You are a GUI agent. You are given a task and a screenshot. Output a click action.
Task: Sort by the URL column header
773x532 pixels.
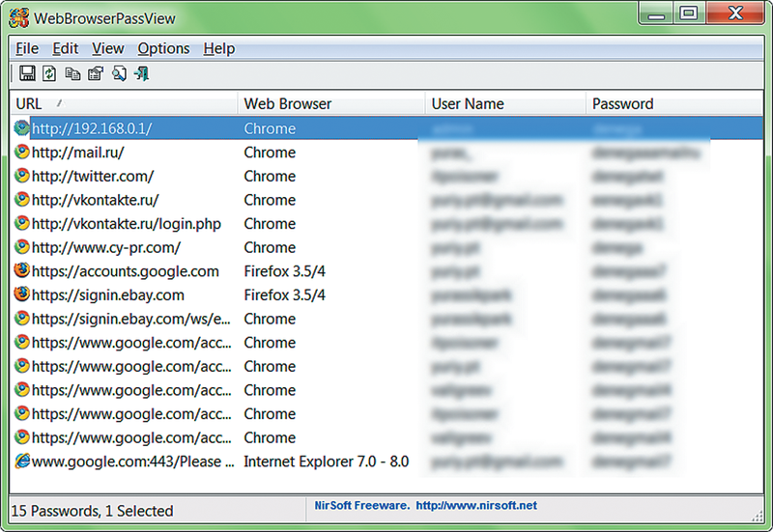(x=124, y=103)
